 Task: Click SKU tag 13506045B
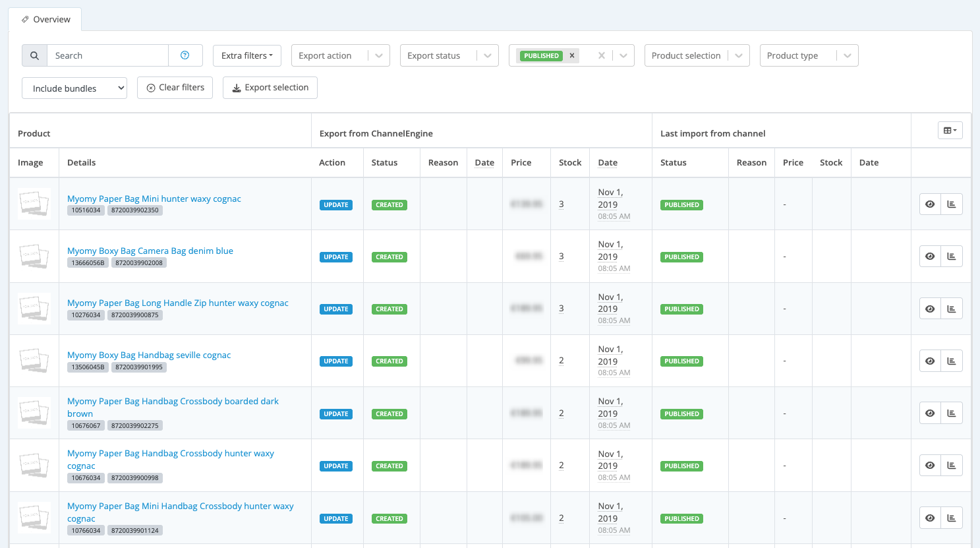click(88, 367)
